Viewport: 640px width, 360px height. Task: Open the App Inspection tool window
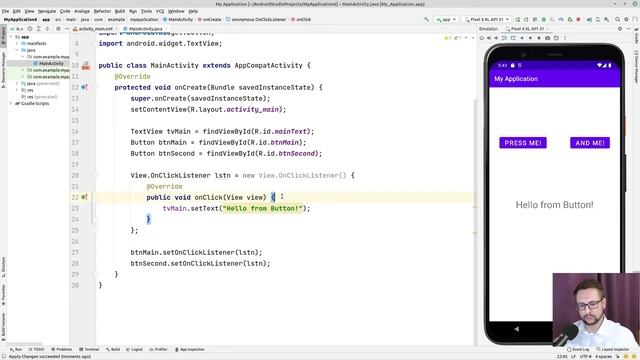[x=190, y=349]
